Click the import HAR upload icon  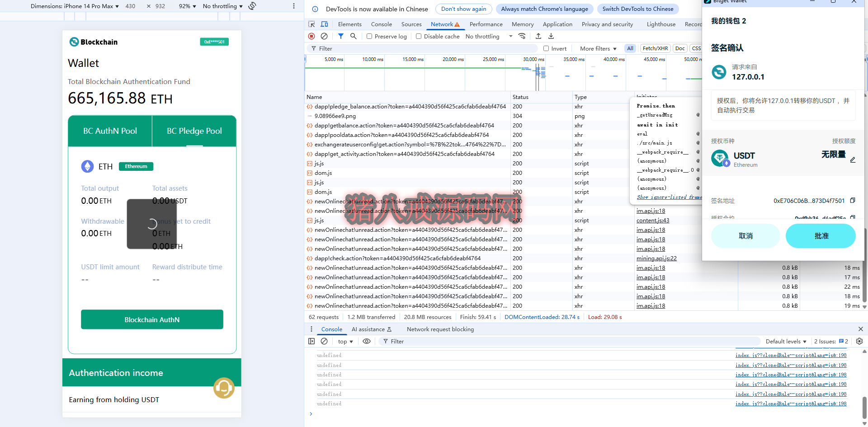click(x=538, y=36)
